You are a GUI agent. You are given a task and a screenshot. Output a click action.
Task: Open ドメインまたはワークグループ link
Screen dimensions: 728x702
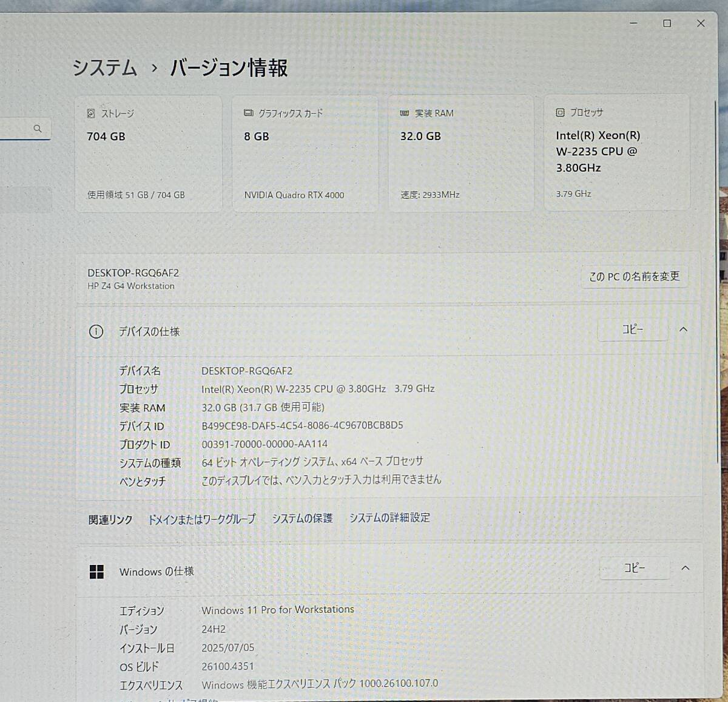click(202, 519)
